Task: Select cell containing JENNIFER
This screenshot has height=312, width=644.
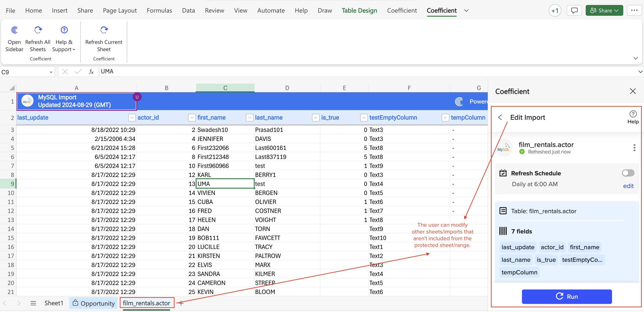Action: pos(225,139)
